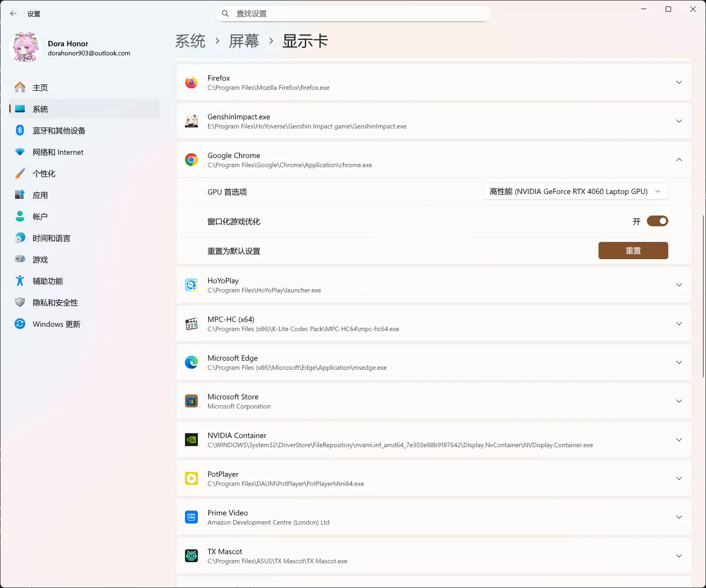Open Windows 更新 in the sidebar
Screen dimensions: 706x588
(x=84, y=324)
